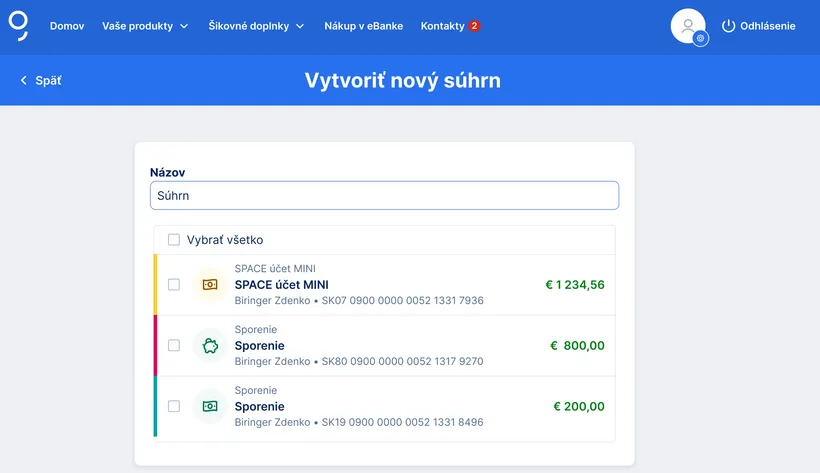Check the Vybrať všetko checkbox

(174, 240)
